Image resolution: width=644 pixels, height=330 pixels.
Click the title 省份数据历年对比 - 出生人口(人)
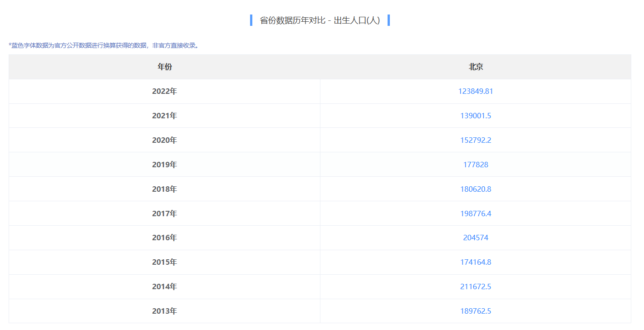(320, 20)
